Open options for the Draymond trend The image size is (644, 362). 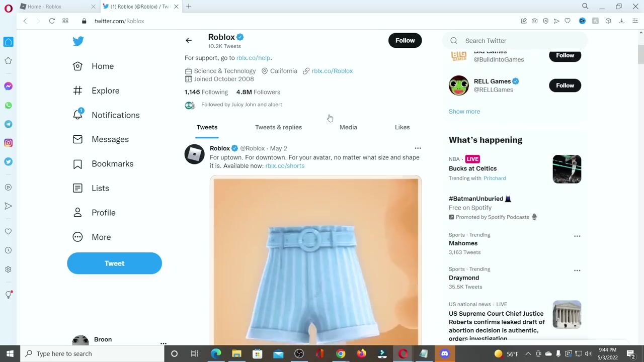point(577,270)
